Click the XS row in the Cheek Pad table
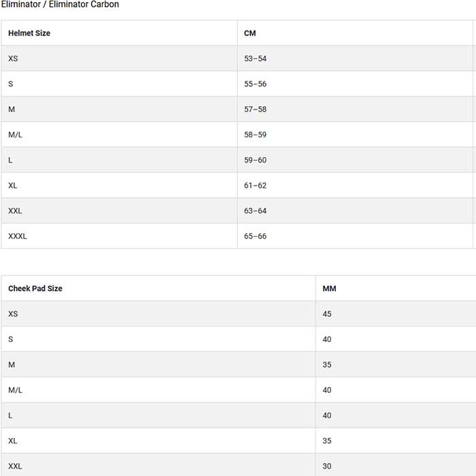Image resolution: width=476 pixels, height=476 pixels. (x=14, y=314)
